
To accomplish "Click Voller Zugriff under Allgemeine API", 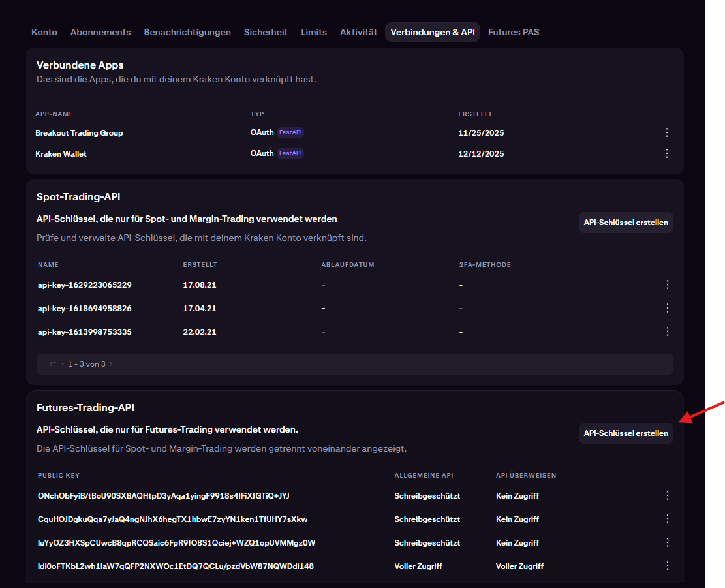I will (418, 566).
